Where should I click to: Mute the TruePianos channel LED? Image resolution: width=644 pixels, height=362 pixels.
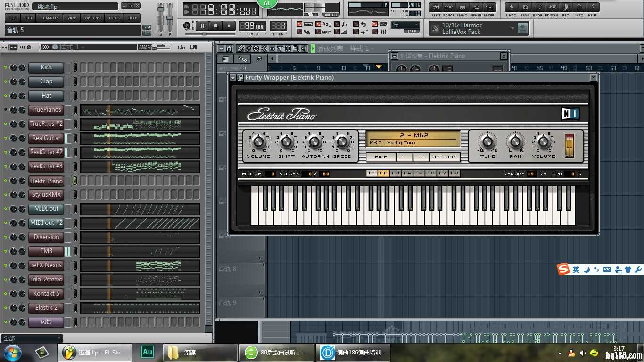point(6,109)
